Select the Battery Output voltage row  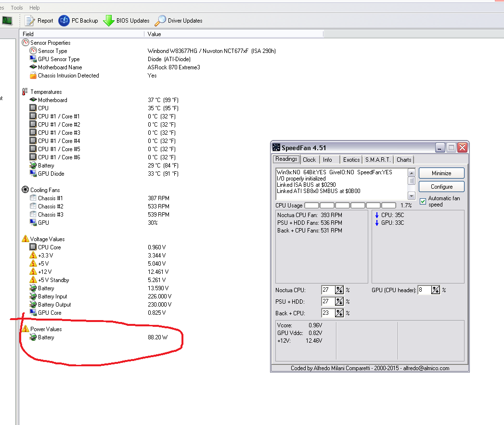100,305
